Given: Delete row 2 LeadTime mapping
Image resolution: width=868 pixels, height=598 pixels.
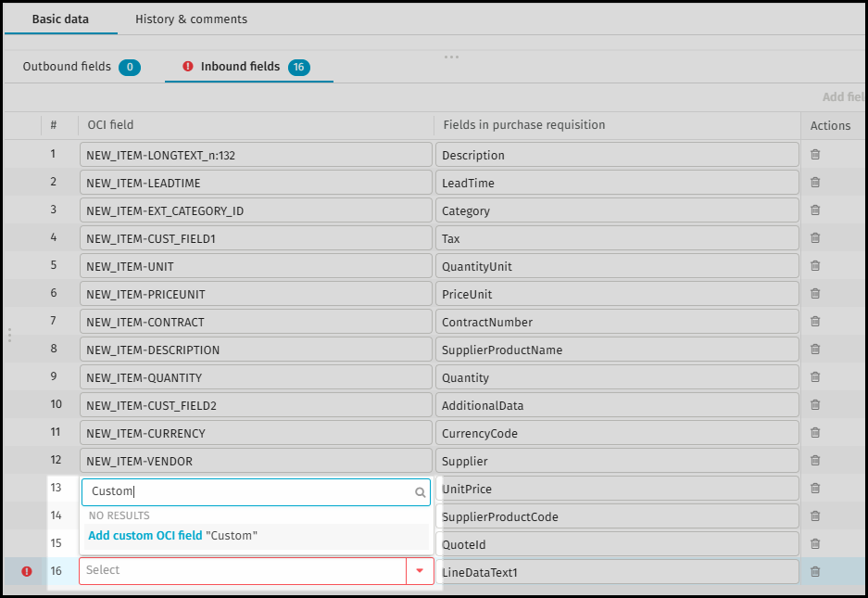Looking at the screenshot, I should pyautogui.click(x=815, y=183).
